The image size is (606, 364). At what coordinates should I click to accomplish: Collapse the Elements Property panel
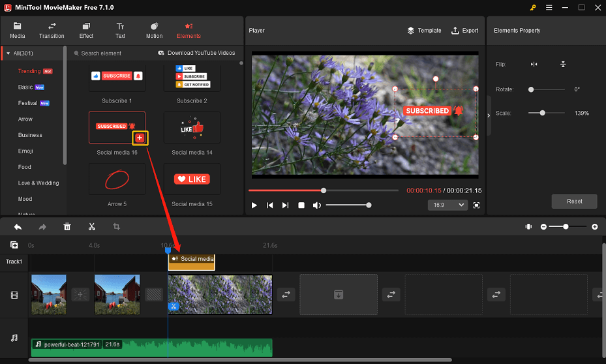coord(489,115)
